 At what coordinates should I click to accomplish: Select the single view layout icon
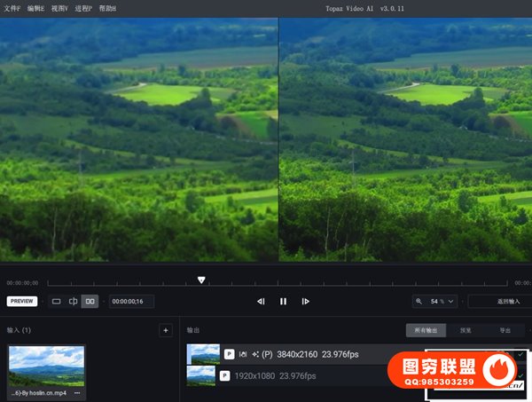point(57,302)
